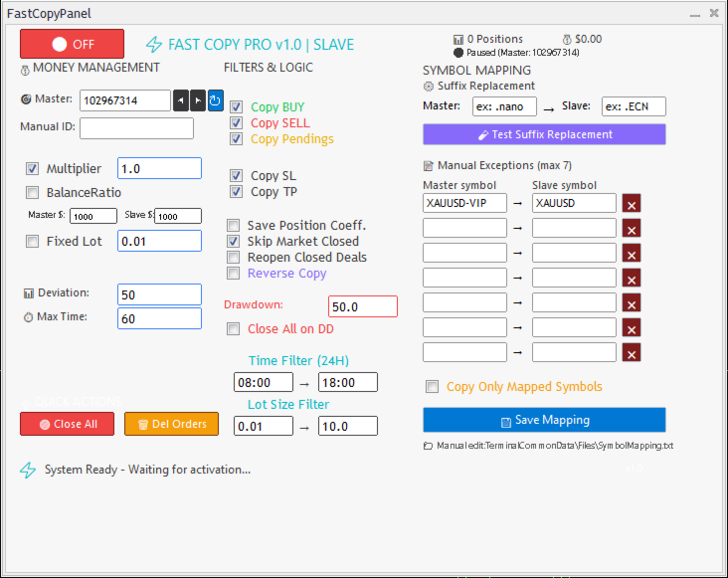
Task: Click the lightning icon beside FAST COPY PRO
Action: [x=154, y=45]
